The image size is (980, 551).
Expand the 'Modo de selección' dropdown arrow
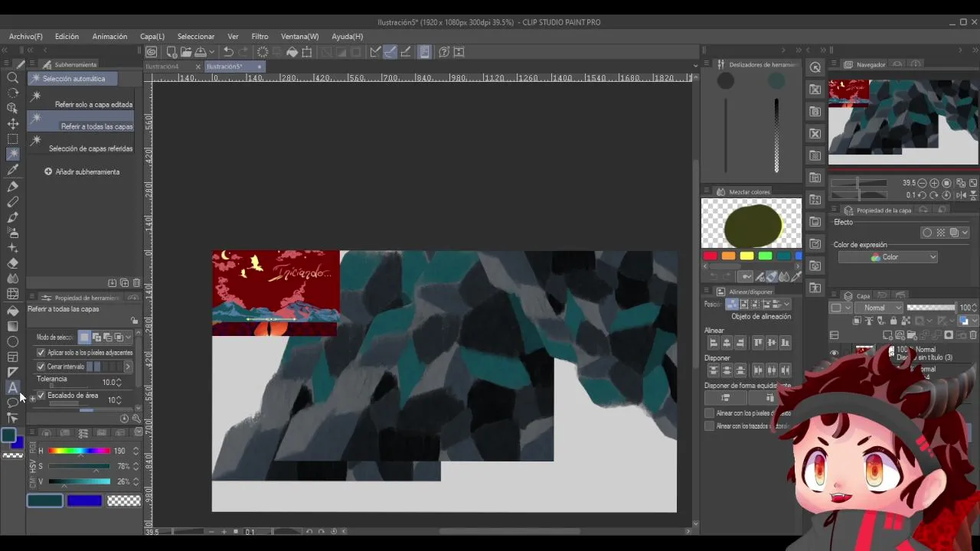[x=128, y=337]
